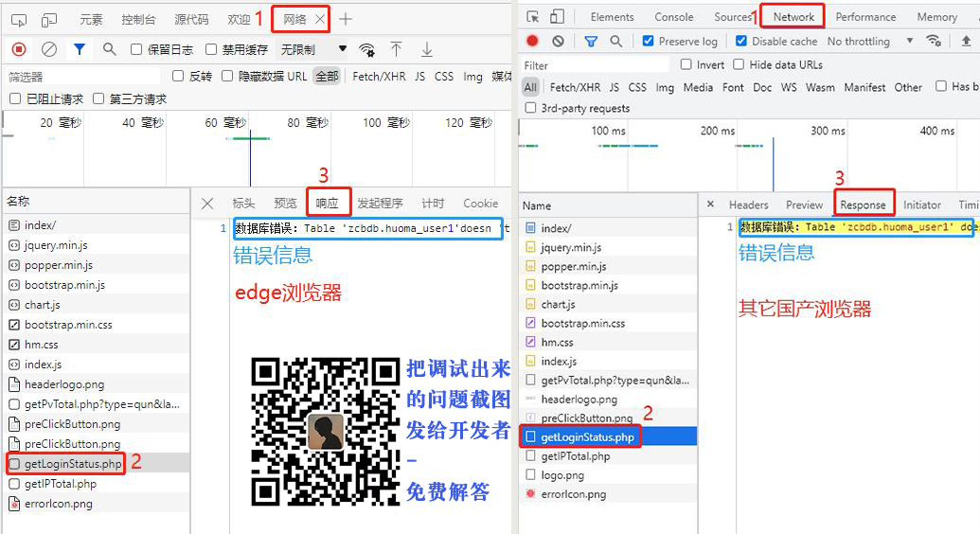The width and height of the screenshot is (980, 534).
Task: Select the Fetch/XHR filter next to All
Action: click(575, 87)
